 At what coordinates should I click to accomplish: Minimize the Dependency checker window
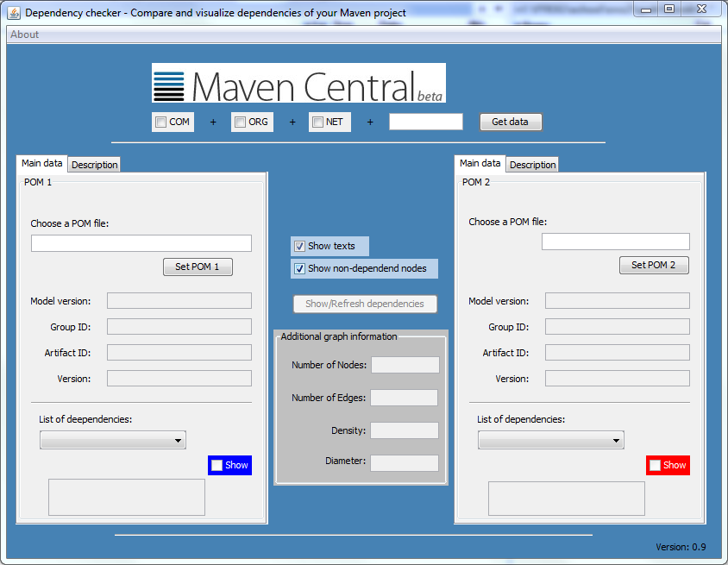pos(646,9)
